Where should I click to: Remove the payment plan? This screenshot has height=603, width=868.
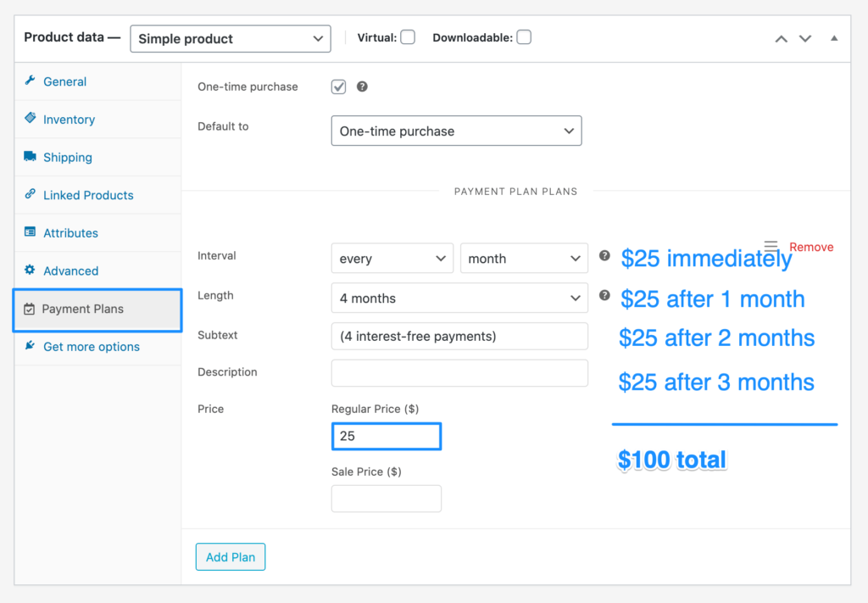click(811, 247)
